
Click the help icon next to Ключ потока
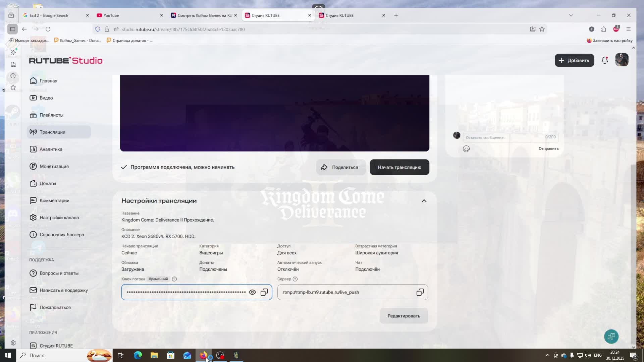[x=174, y=279]
